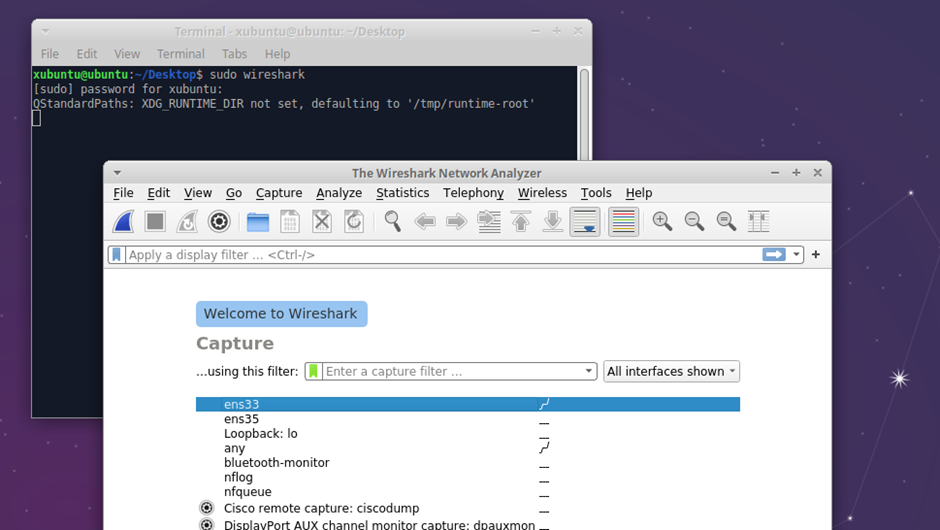Apply display filter arrow button
This screenshot has height=530, width=940.
click(x=774, y=255)
